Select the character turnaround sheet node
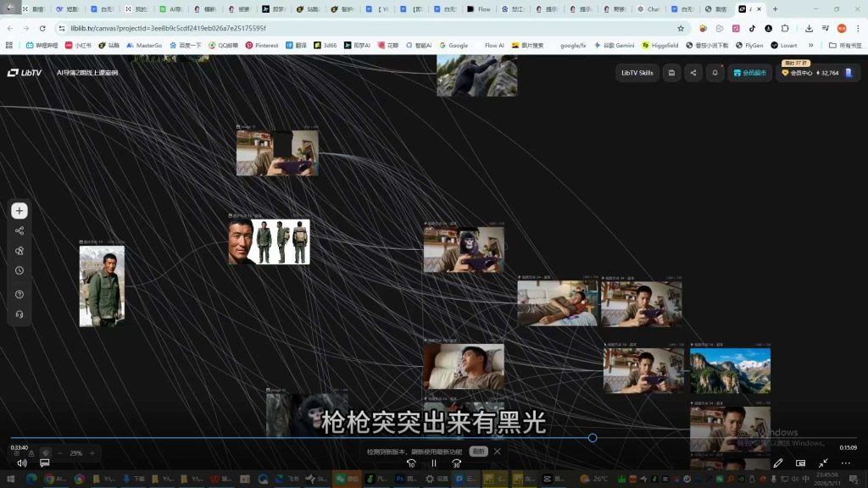This screenshot has width=868, height=488. click(x=269, y=241)
